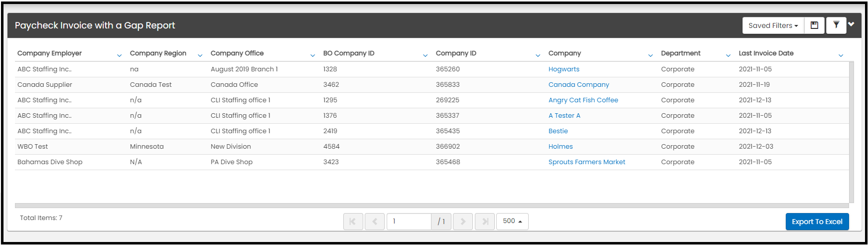
Task: Open Company column menu chevron
Action: pos(650,55)
